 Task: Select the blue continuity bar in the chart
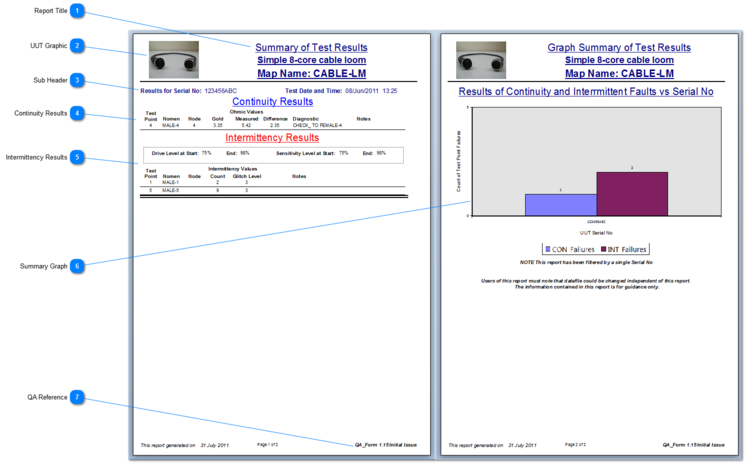[560, 204]
